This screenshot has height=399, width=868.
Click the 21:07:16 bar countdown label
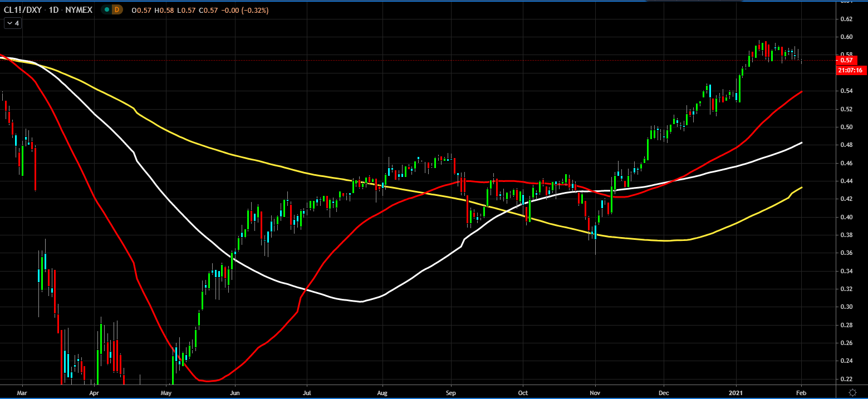(x=852, y=70)
